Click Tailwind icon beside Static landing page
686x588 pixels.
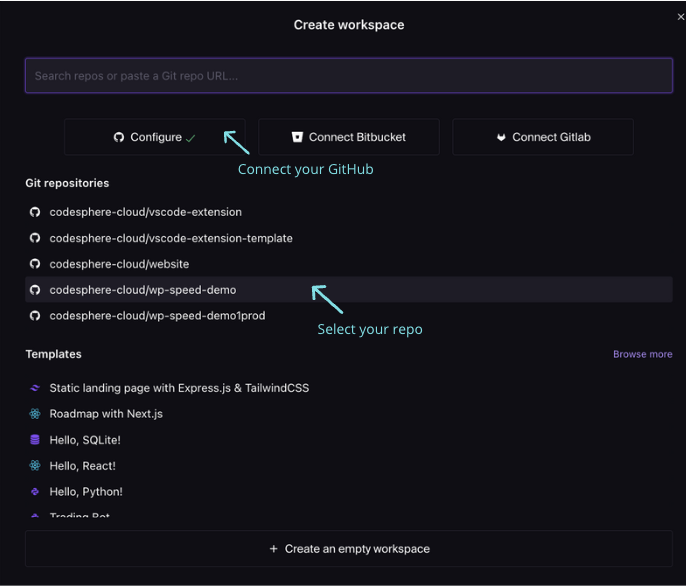pyautogui.click(x=35, y=388)
